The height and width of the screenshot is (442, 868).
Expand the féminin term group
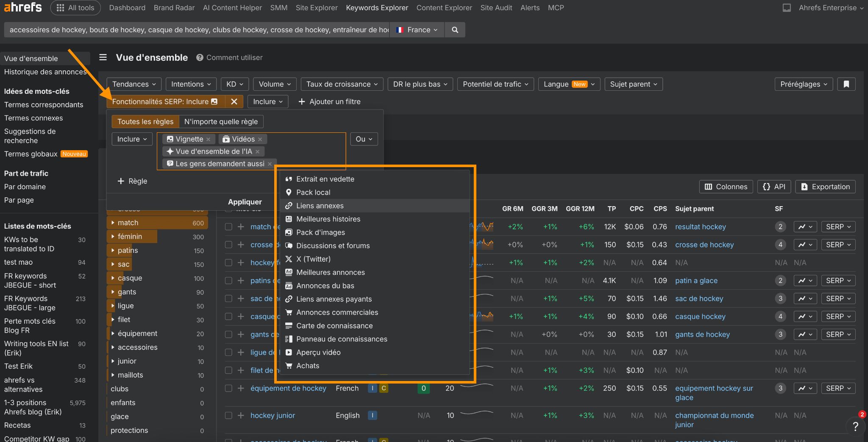pyautogui.click(x=113, y=236)
